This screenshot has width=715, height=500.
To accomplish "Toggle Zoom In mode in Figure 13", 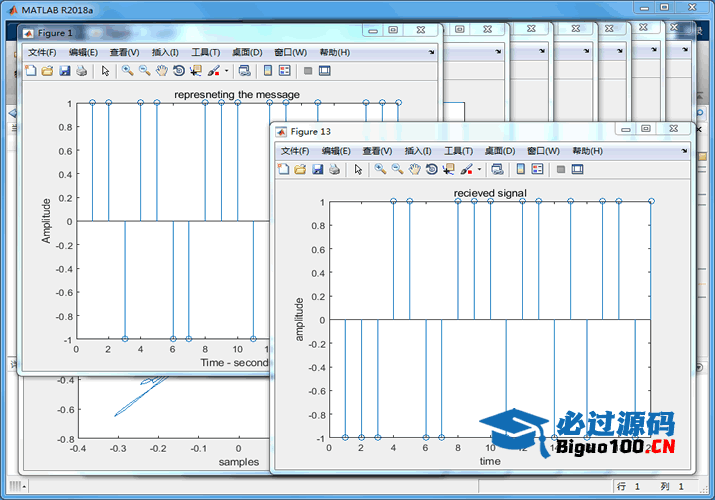I will (x=380, y=169).
